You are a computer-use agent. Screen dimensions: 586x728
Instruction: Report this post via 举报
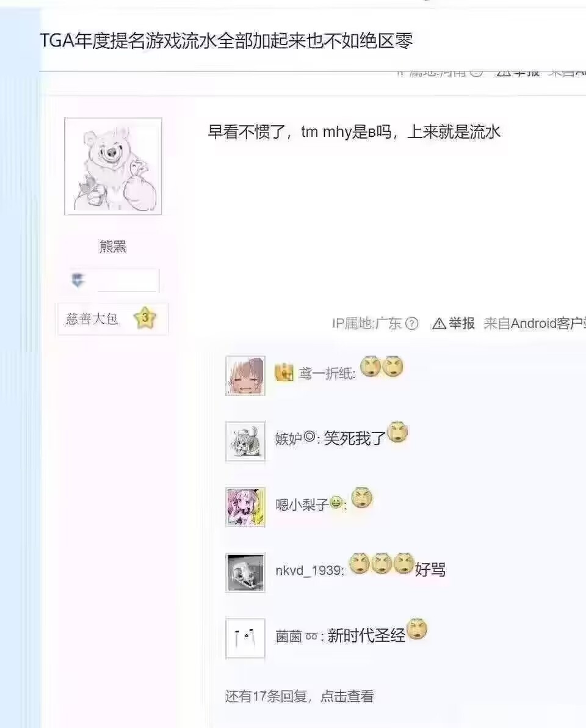[454, 323]
